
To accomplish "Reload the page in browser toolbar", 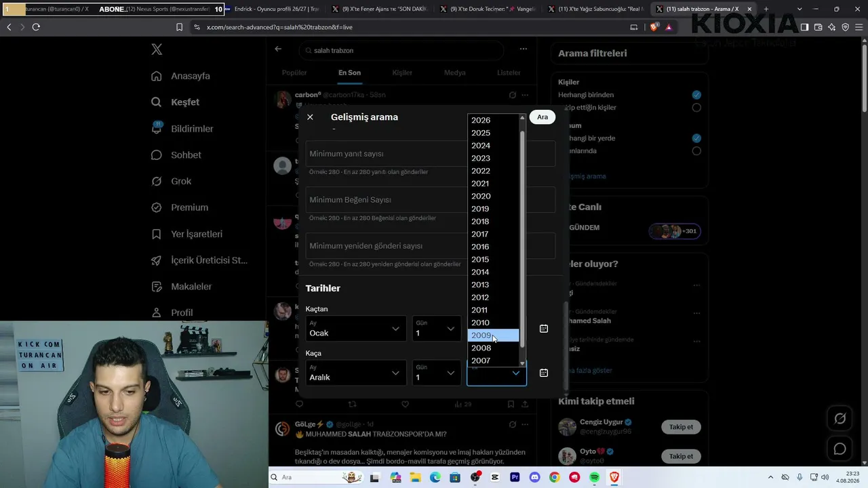I will [x=36, y=27].
